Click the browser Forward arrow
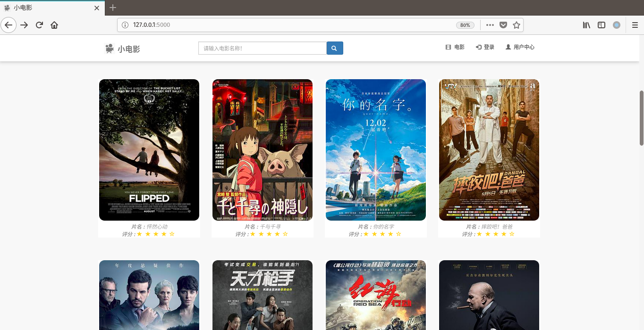Image resolution: width=644 pixels, height=330 pixels. point(24,25)
